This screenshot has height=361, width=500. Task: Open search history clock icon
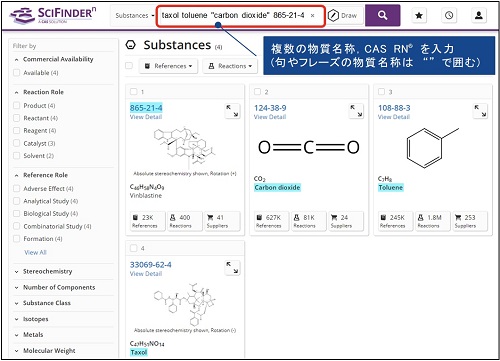point(449,15)
